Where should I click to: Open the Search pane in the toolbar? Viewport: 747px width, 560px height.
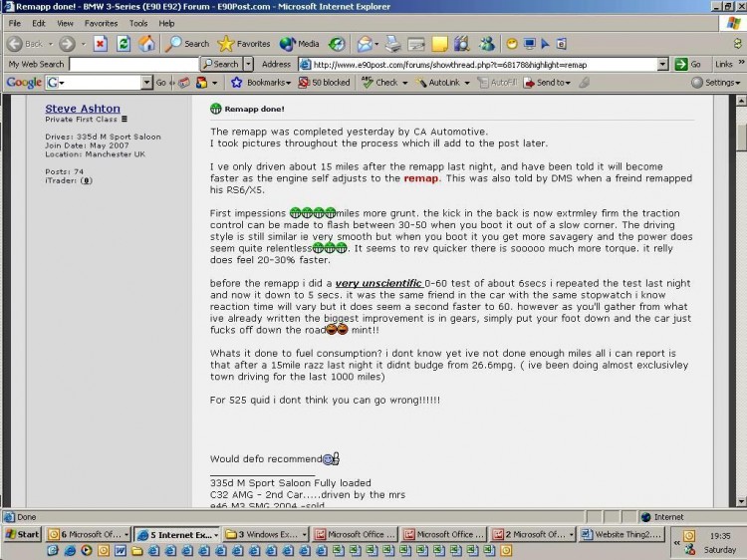[187, 44]
